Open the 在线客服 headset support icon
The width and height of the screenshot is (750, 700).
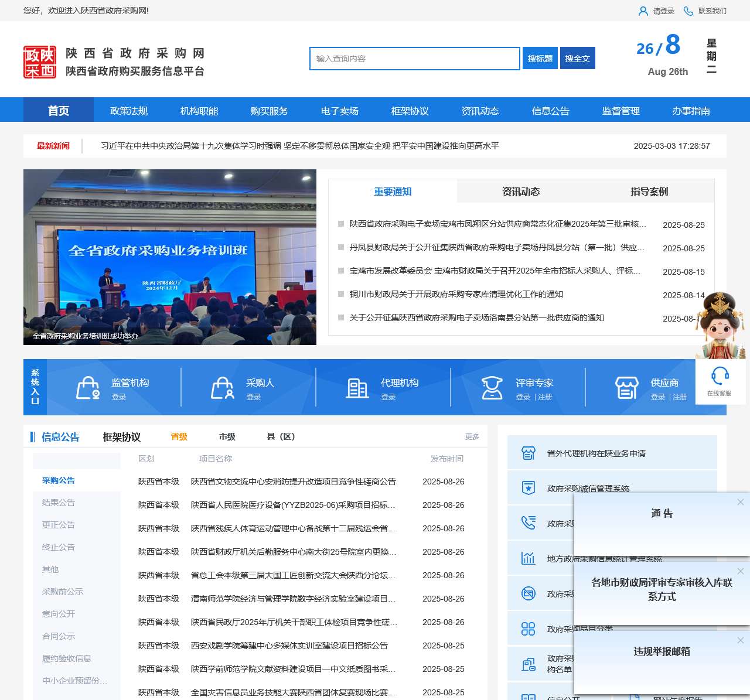point(720,378)
